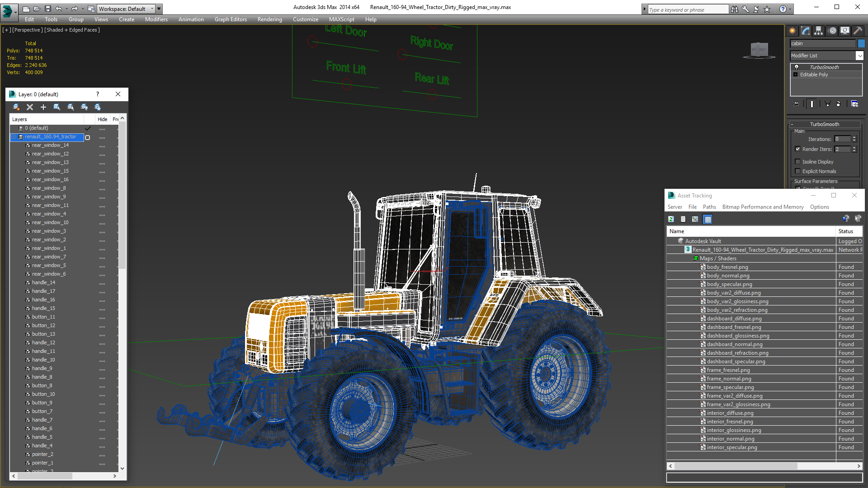The width and height of the screenshot is (868, 488).
Task: Toggle Show End Result icon
Action: click(812, 104)
